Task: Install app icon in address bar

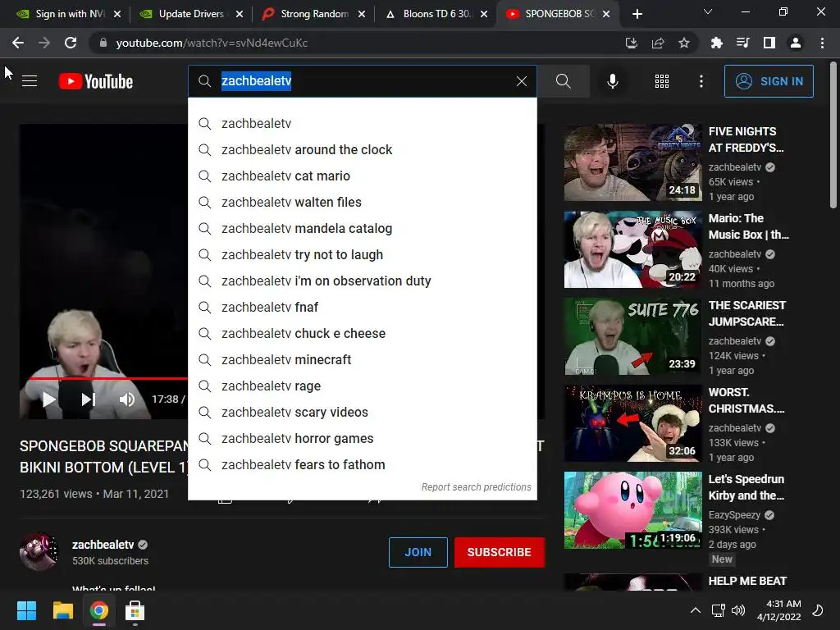Action: tap(632, 43)
